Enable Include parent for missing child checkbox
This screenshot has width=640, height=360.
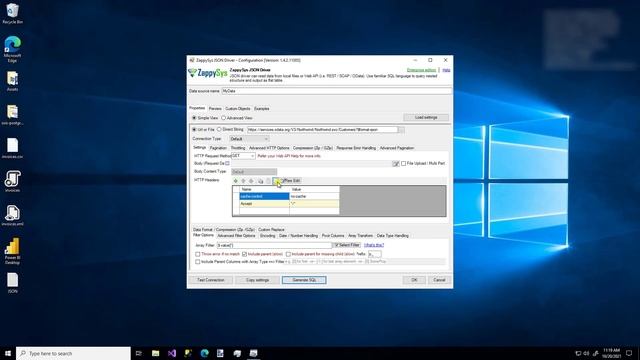coord(288,254)
